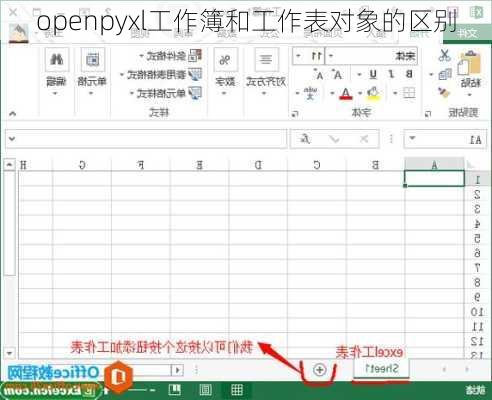Select column B header
492x400 pixels.
[375, 165]
